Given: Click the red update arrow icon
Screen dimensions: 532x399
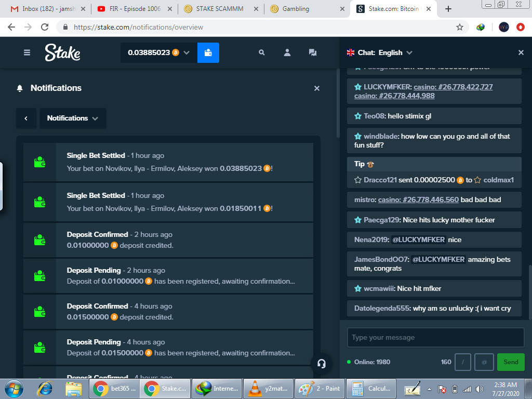Looking at the screenshot, I should (x=521, y=27).
